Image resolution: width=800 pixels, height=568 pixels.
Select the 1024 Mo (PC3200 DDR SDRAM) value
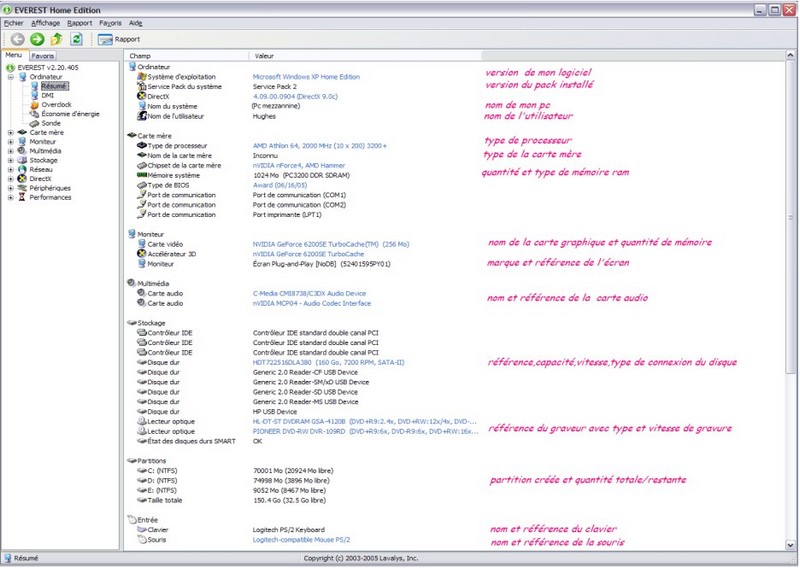[x=301, y=175]
